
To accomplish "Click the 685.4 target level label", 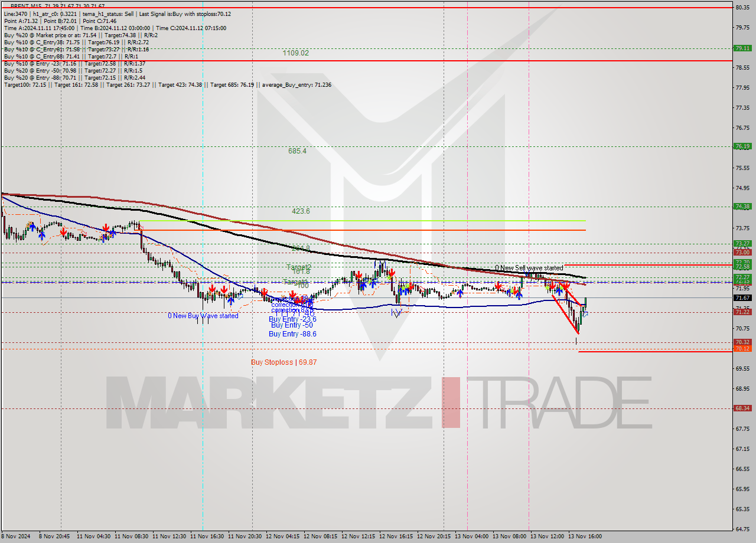I will tap(297, 151).
